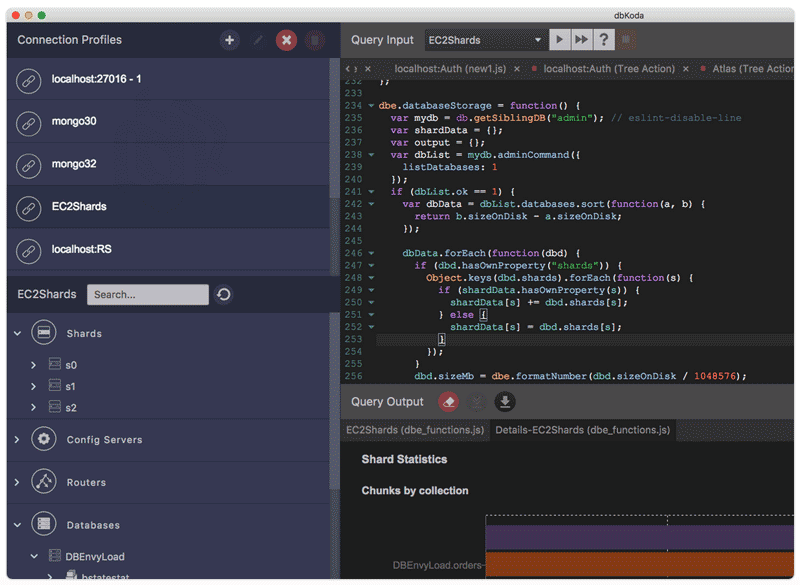Click the Routers node icon

click(44, 482)
